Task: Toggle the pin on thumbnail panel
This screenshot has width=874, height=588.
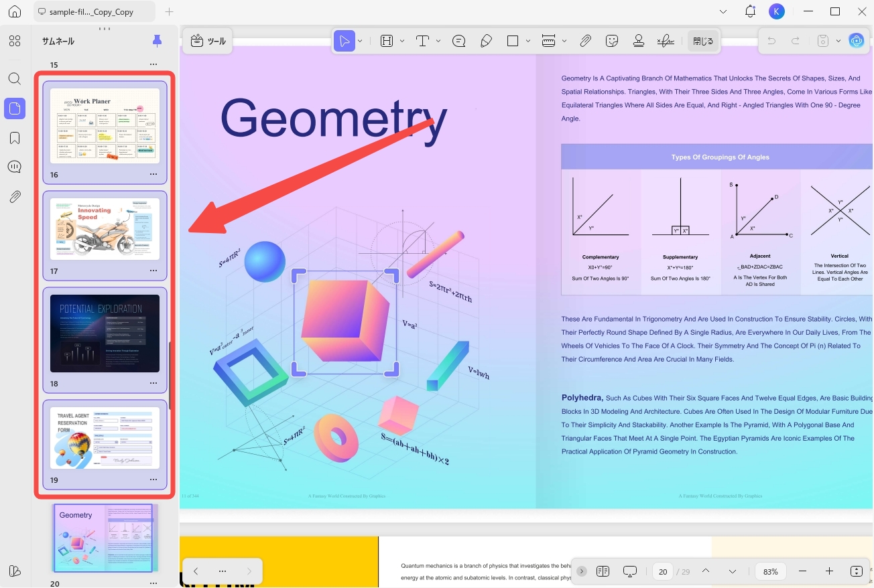Action: [x=157, y=42]
